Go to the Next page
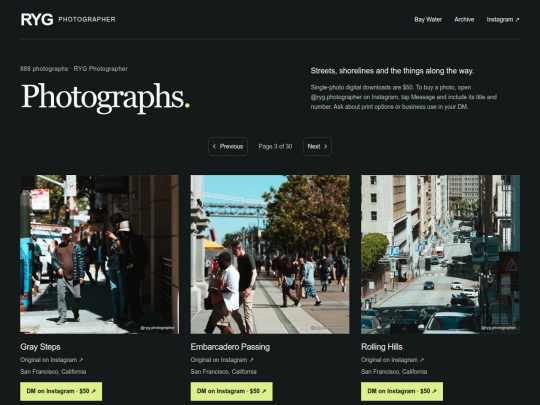The image size is (540, 405). coord(317,146)
